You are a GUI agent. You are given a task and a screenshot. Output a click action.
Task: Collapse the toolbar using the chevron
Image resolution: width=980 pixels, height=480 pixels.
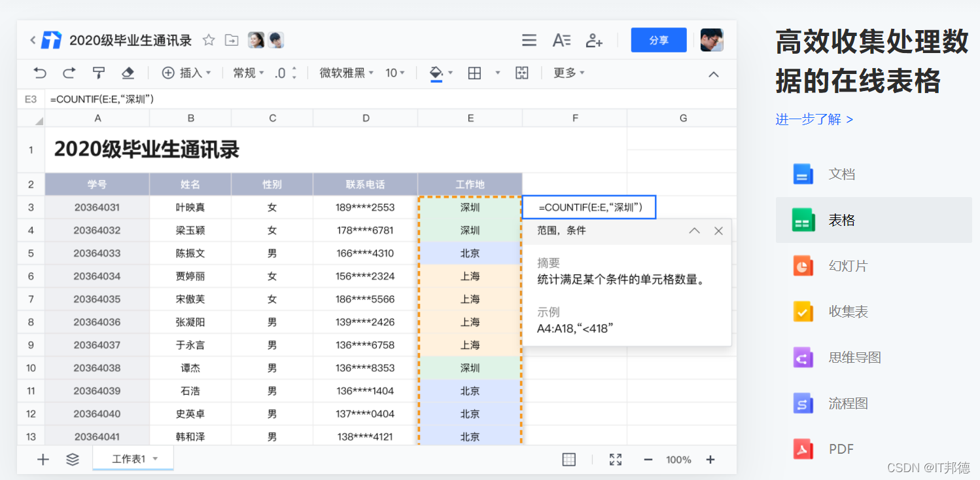click(x=713, y=74)
